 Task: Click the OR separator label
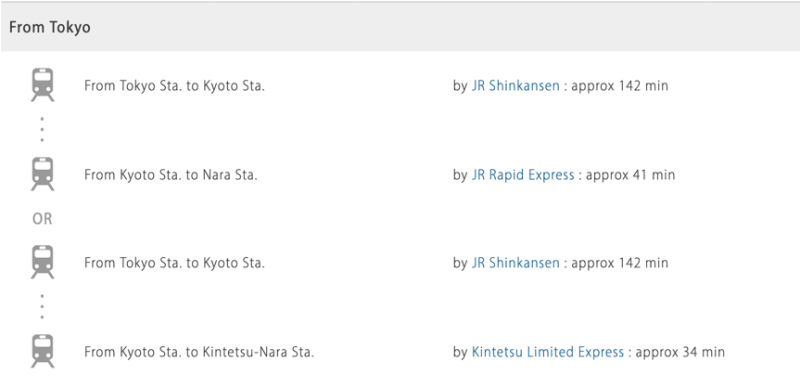[42, 219]
